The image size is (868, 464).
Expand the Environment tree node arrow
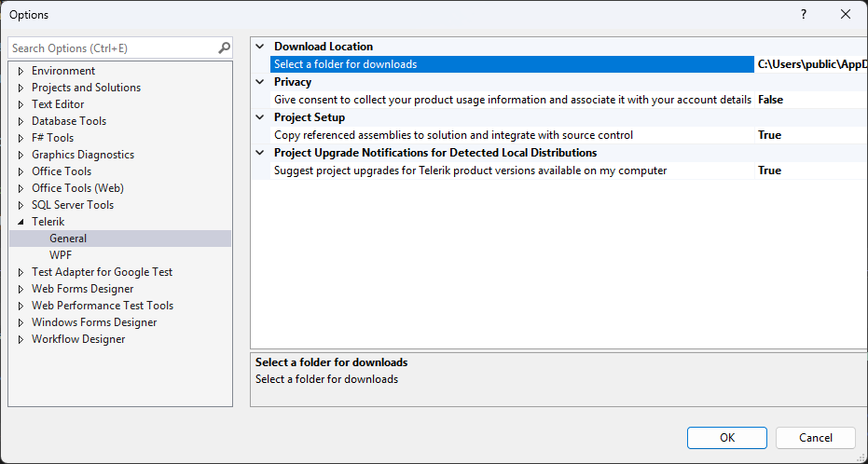coord(21,71)
